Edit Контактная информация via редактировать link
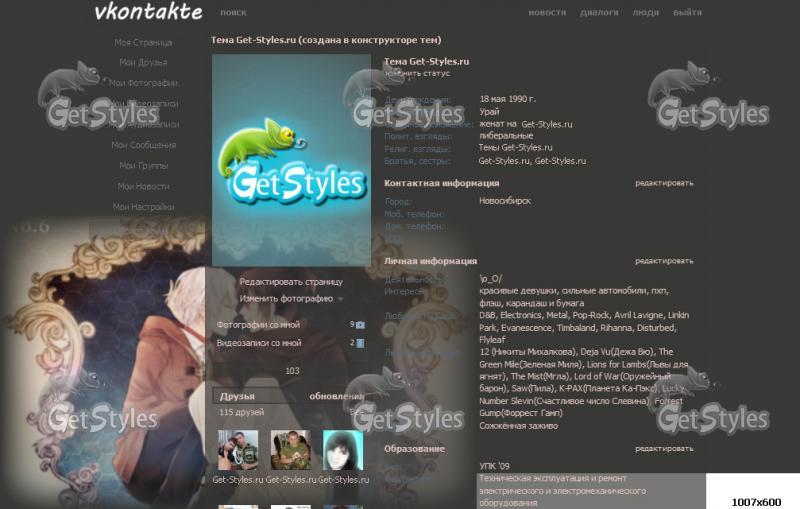 pos(664,184)
